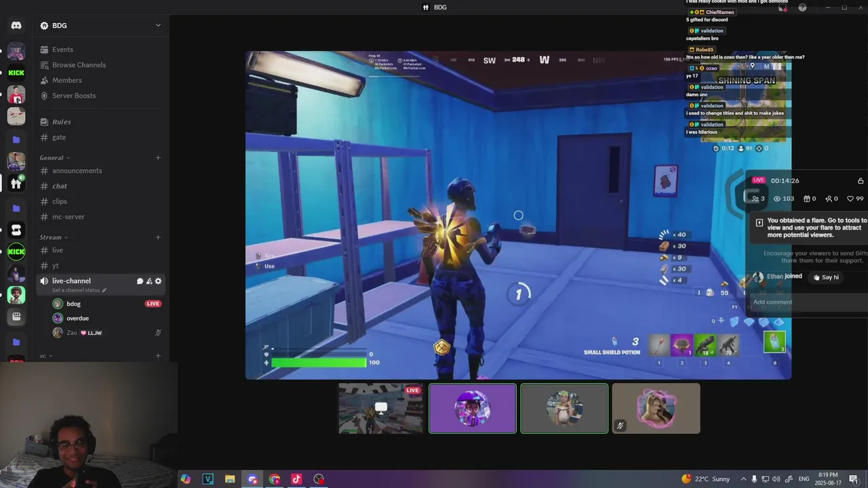Open the notification center in the system tray
The image size is (868, 488).
coord(854,479)
